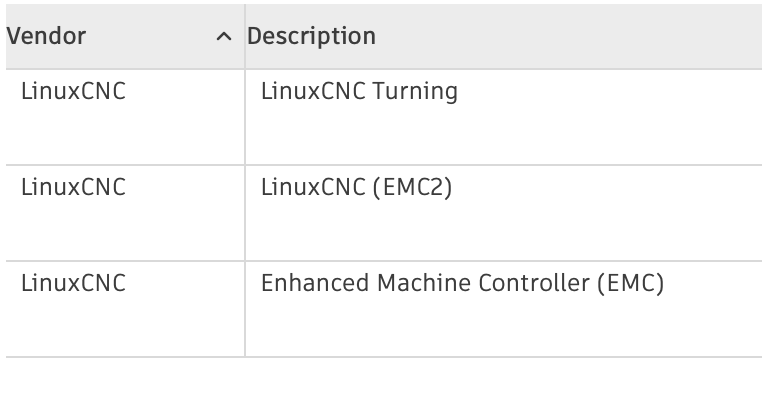The image size is (762, 394).
Task: Click blank header space between Vendor and arrow
Action: 151,36
